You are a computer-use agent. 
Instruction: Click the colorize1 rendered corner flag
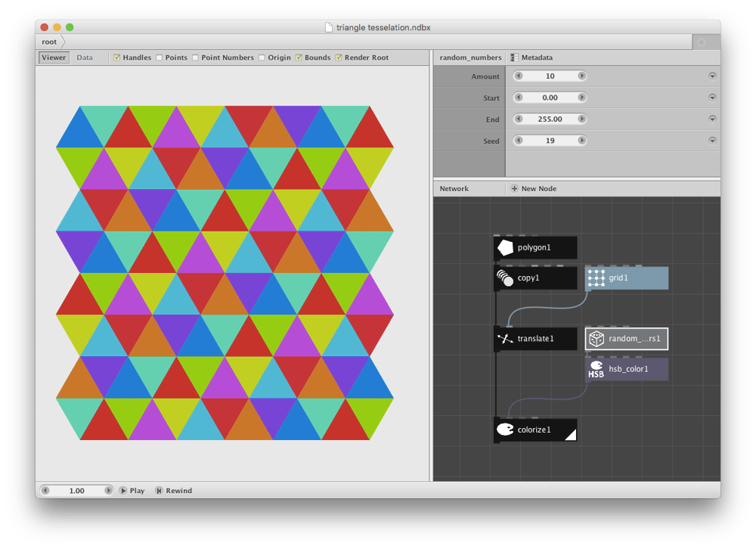572,435
